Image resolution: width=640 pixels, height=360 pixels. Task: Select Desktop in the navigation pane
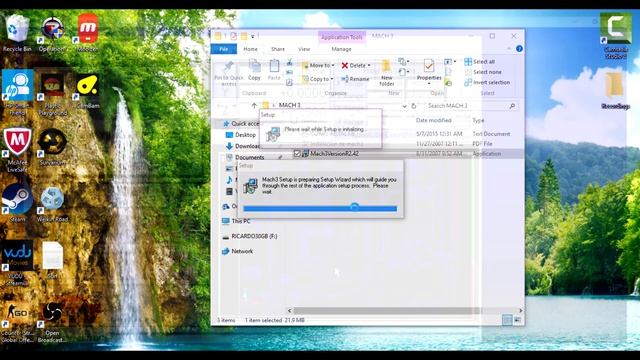[241, 135]
